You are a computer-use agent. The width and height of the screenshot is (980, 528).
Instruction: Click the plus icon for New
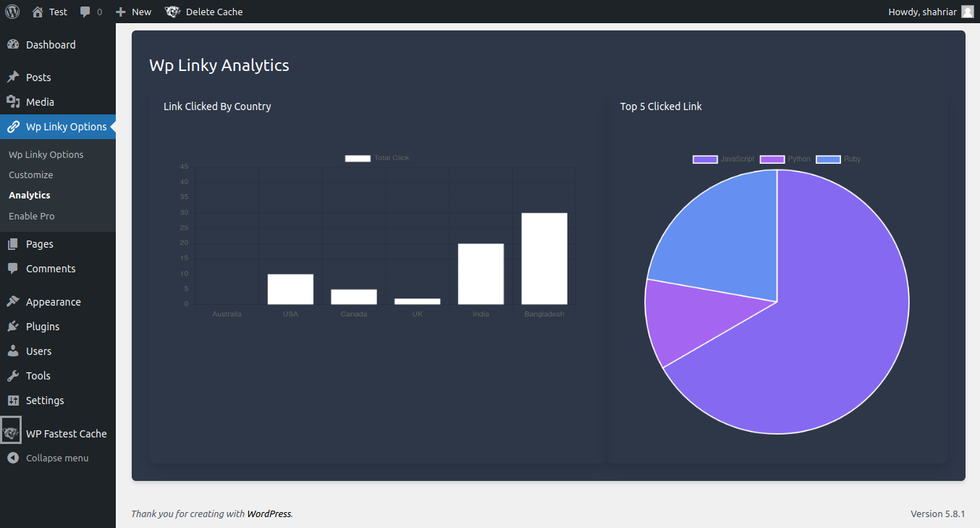[121, 12]
